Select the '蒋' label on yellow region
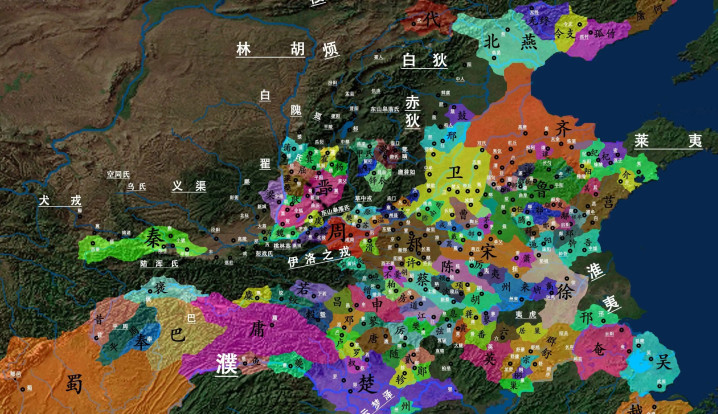 coord(469,313)
